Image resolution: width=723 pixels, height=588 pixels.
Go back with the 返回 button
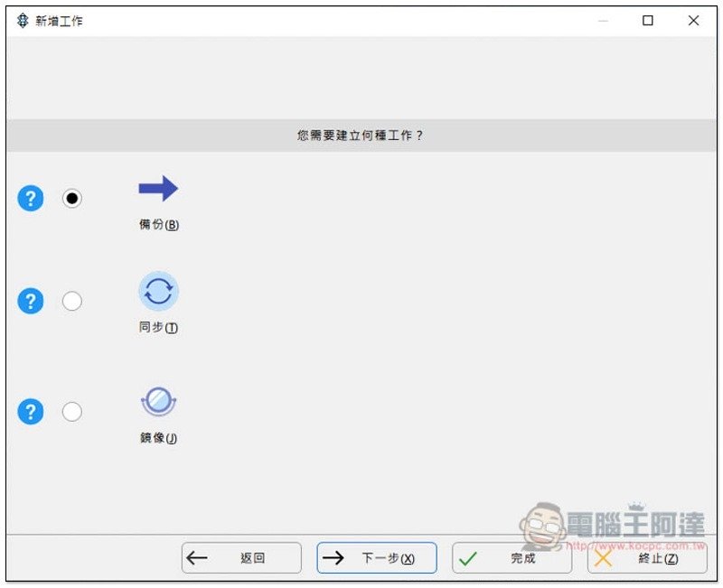click(241, 558)
